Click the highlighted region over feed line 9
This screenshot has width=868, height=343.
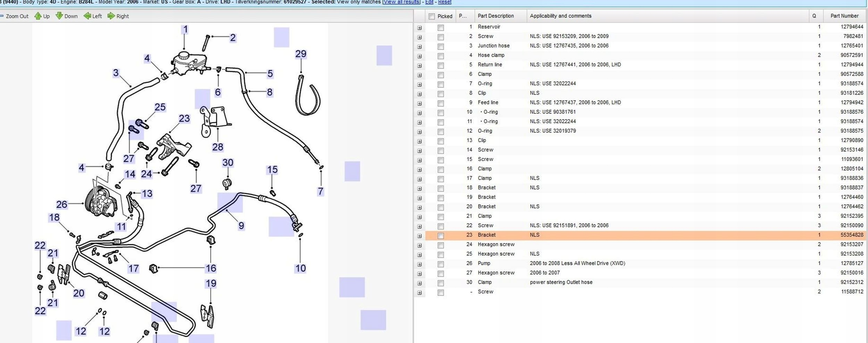click(230, 203)
